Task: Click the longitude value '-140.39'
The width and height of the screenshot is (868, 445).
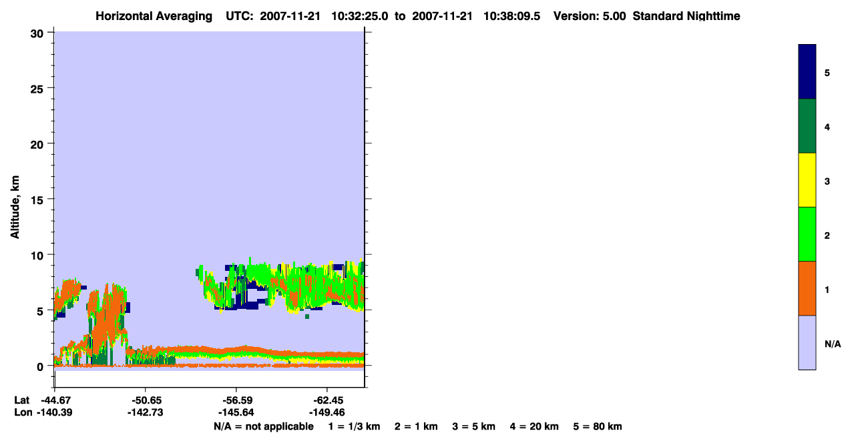Action: click(x=55, y=413)
